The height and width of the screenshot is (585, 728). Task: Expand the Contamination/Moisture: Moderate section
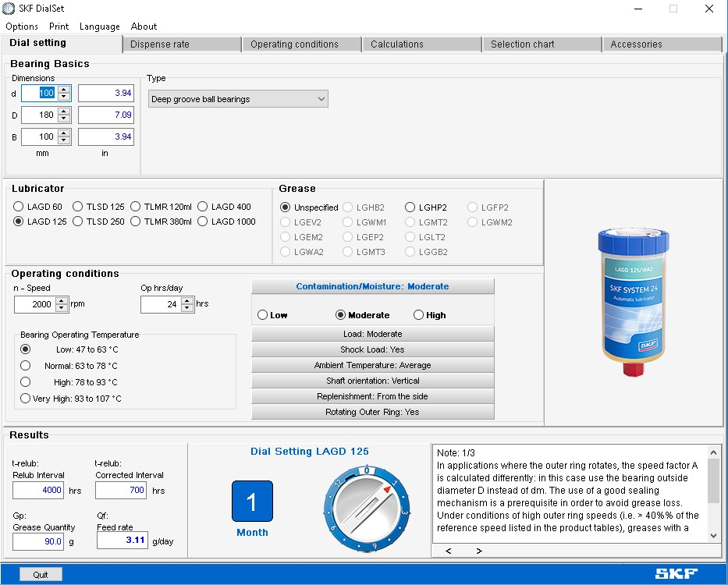click(x=373, y=286)
